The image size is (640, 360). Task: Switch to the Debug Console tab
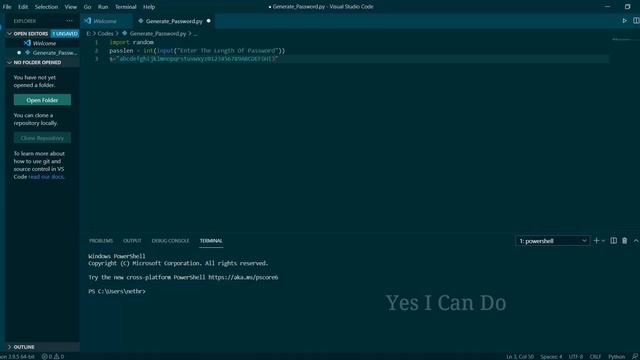170,241
